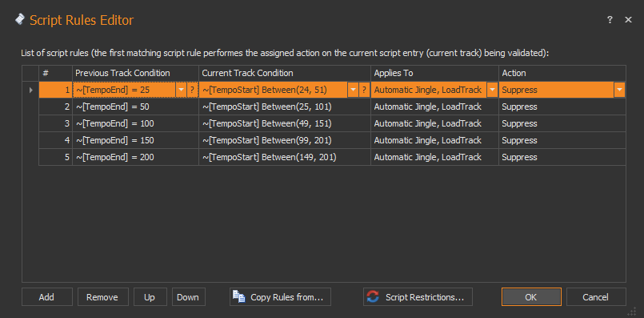Move rule with the Down button
The image size is (644, 318).
click(x=189, y=296)
